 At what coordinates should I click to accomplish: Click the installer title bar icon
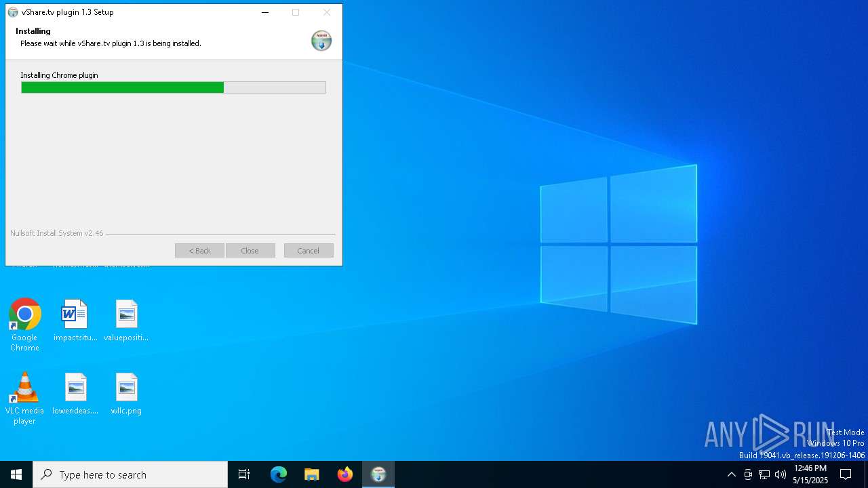click(13, 12)
